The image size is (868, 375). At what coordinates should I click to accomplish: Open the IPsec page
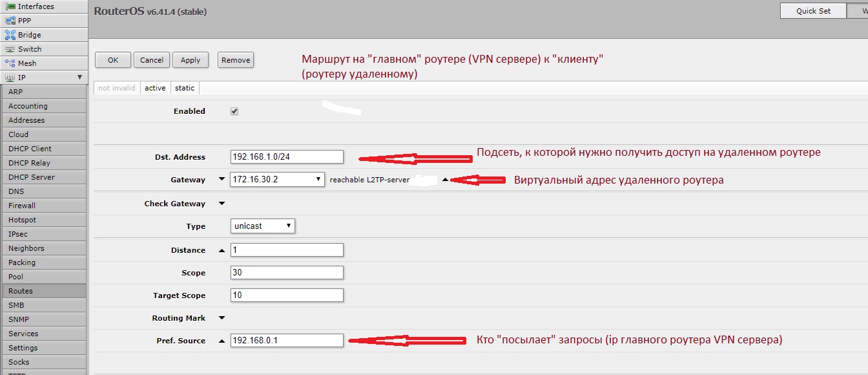[x=45, y=234]
